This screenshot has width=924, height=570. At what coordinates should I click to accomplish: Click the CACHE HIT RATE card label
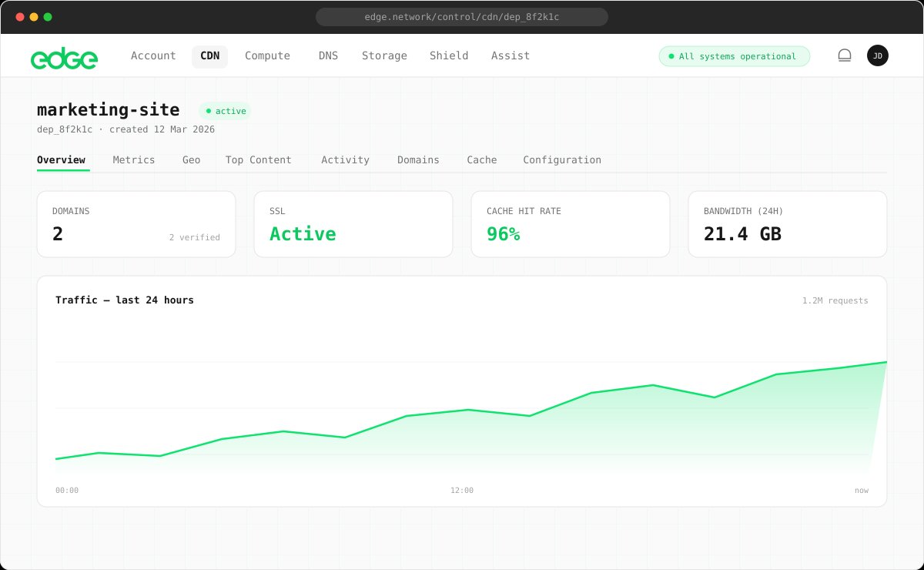point(524,210)
